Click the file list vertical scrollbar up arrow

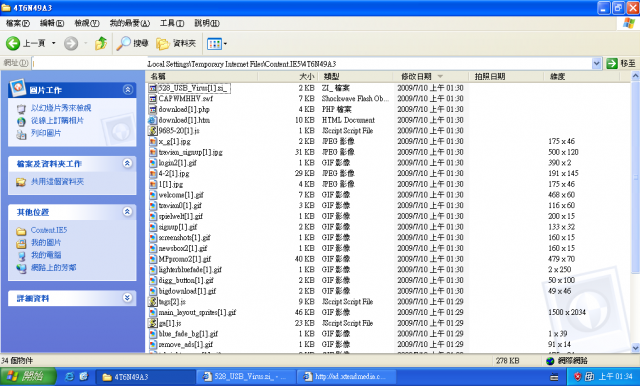coord(635,76)
